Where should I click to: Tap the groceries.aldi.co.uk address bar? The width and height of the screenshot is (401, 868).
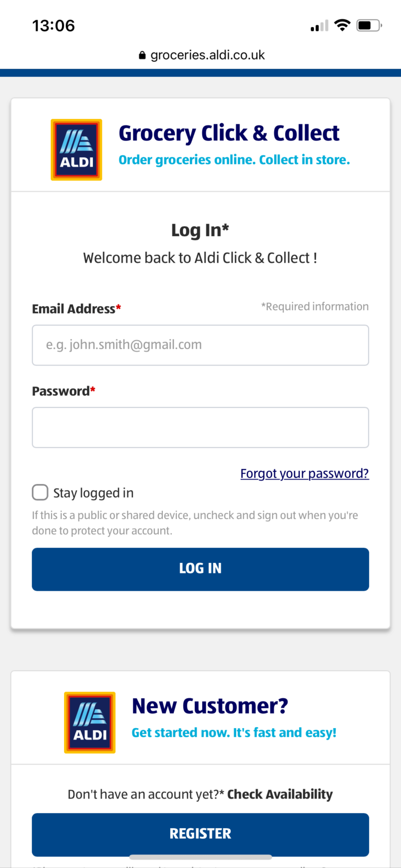pyautogui.click(x=207, y=55)
